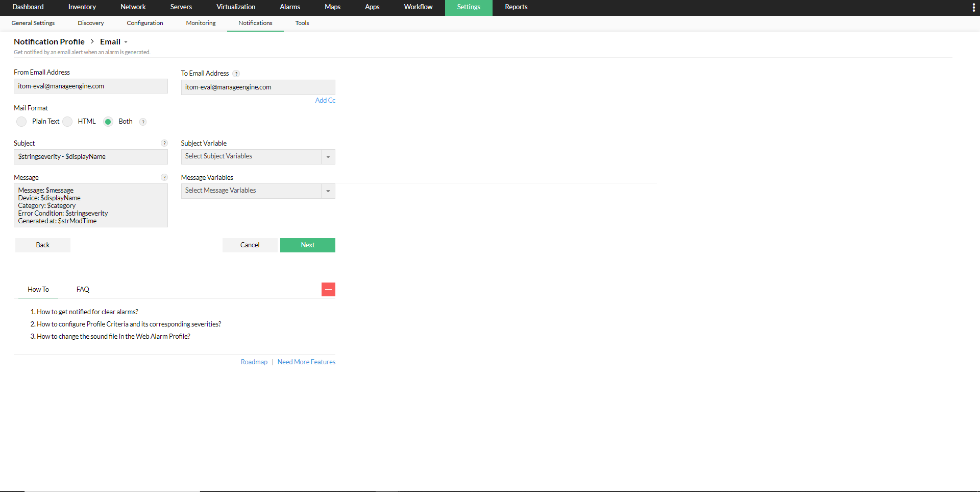Open the Roadmap link

(x=254, y=362)
